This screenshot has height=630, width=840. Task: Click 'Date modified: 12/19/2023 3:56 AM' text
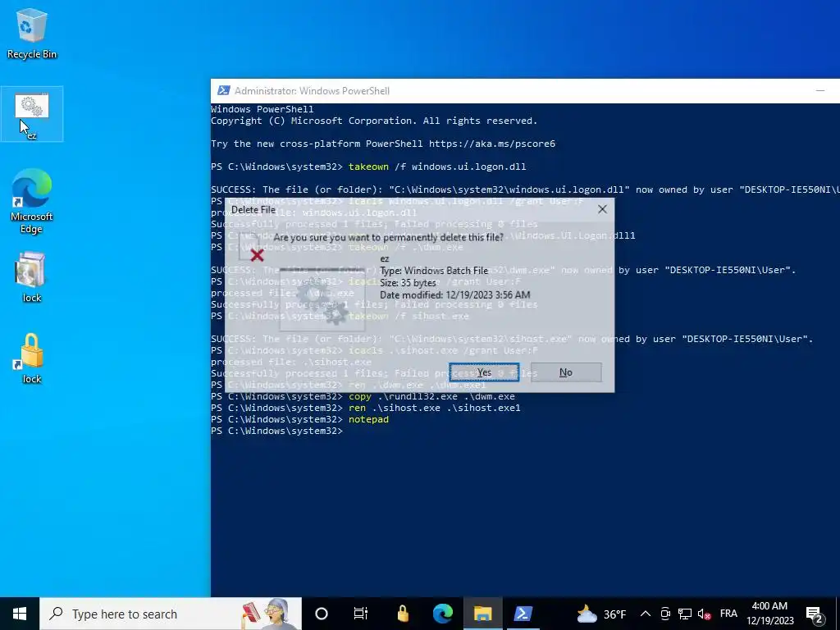pyautogui.click(x=454, y=295)
